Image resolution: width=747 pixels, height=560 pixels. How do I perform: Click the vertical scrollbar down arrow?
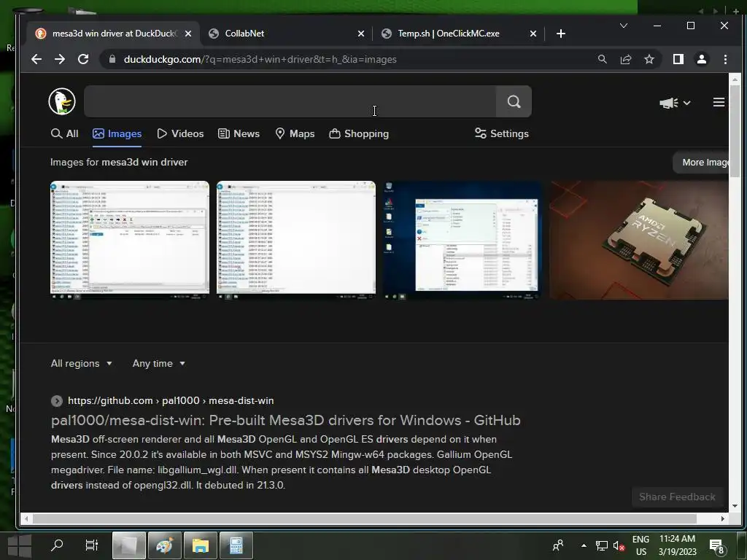pyautogui.click(x=734, y=506)
